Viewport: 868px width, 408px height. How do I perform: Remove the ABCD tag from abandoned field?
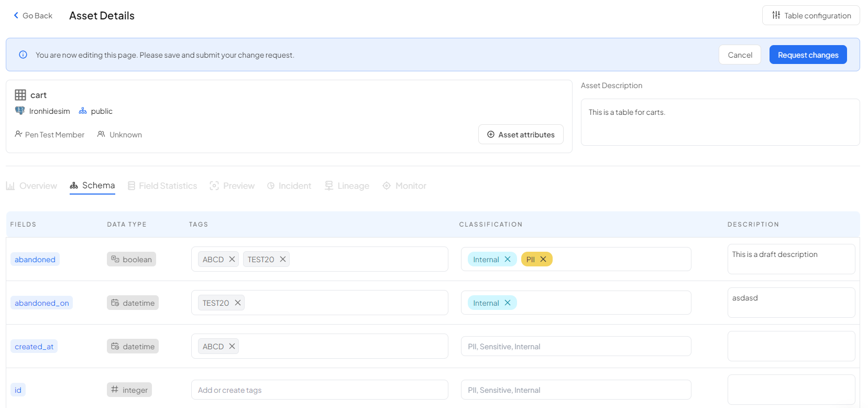click(232, 259)
